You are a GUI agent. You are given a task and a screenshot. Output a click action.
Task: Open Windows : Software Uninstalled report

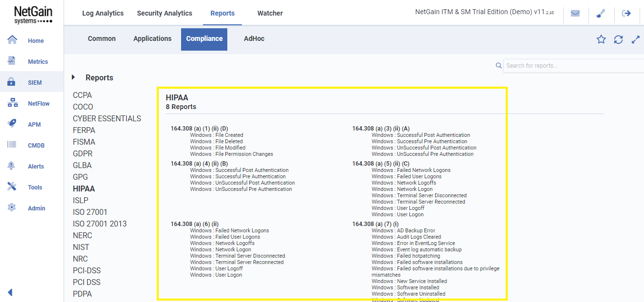tap(408, 294)
